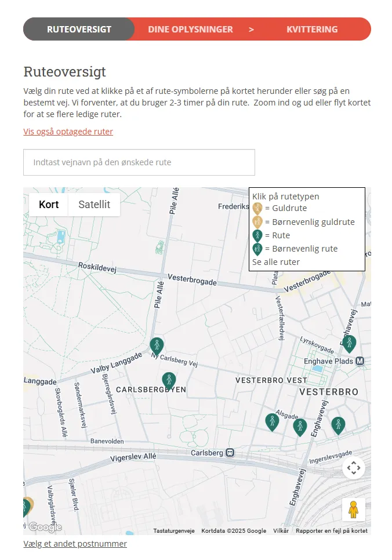
Task: Click the route marker near Lyrskovgade
Action: (349, 343)
